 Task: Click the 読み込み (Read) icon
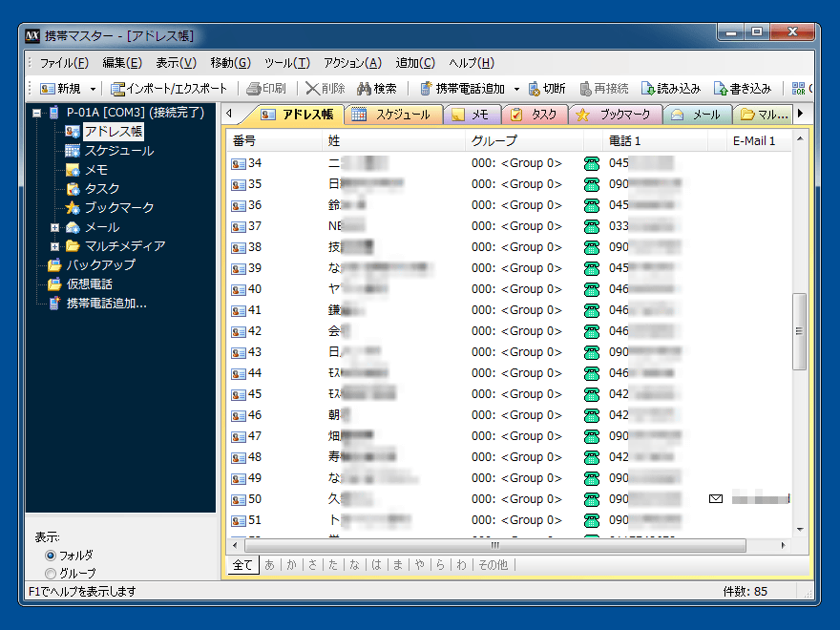point(648,89)
